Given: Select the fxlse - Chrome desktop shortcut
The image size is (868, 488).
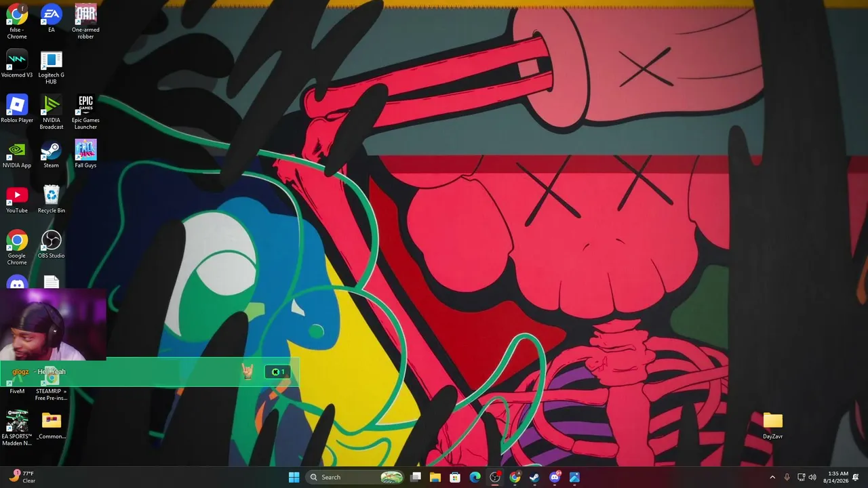Looking at the screenshot, I should click(17, 22).
